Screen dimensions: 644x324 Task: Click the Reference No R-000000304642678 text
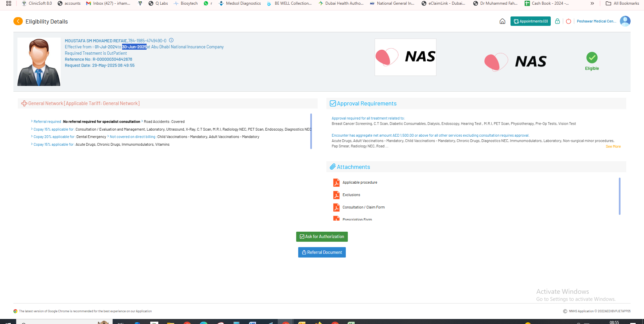point(98,59)
